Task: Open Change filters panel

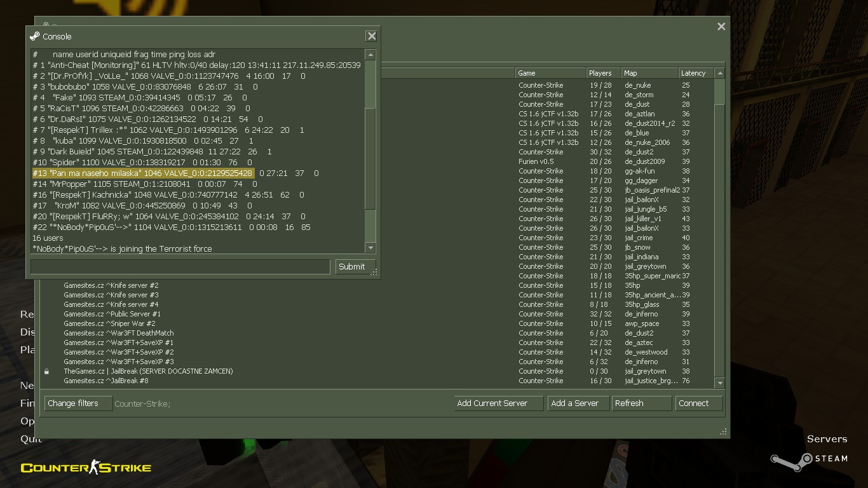Action: [78, 403]
